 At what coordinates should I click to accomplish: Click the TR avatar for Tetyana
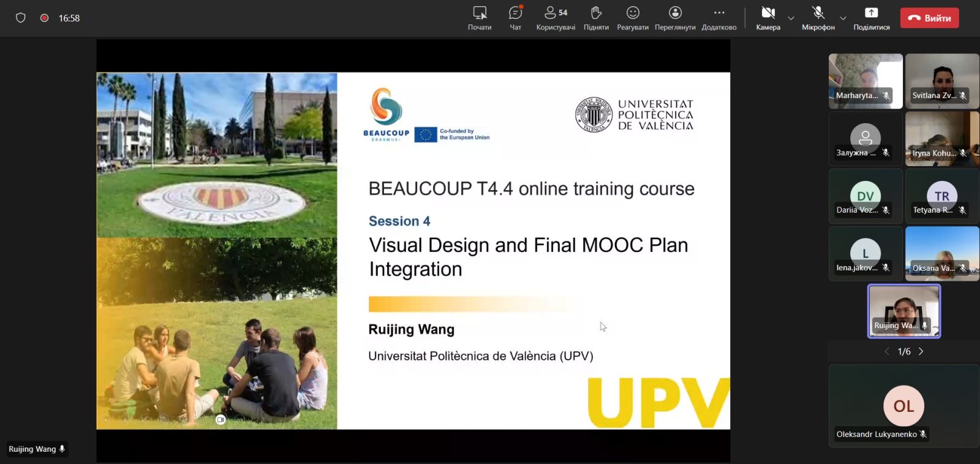click(x=942, y=195)
